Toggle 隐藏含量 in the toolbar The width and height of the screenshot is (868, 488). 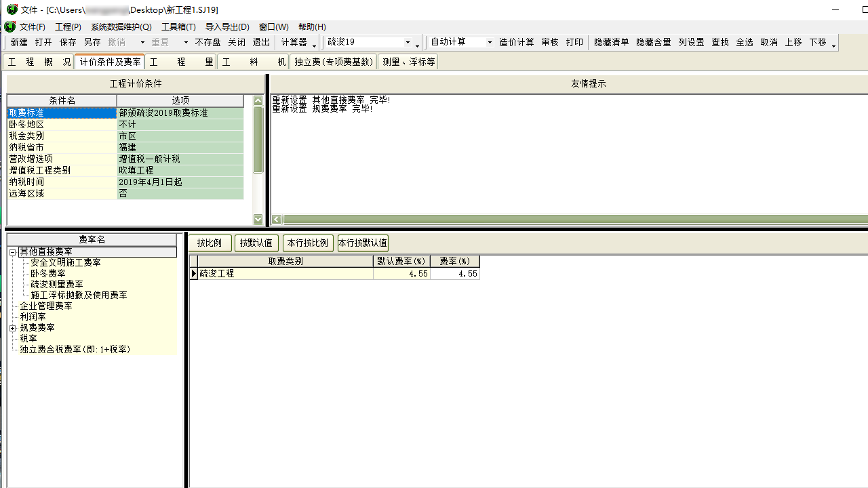[x=653, y=42]
